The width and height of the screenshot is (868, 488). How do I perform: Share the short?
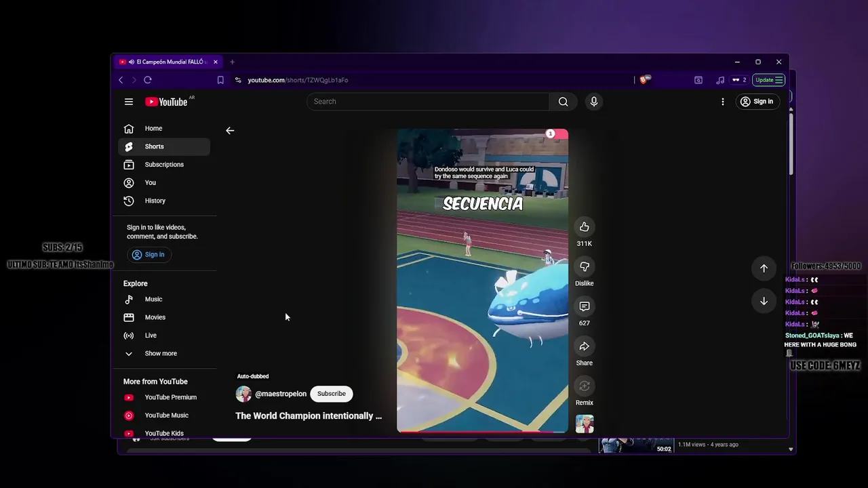point(584,346)
